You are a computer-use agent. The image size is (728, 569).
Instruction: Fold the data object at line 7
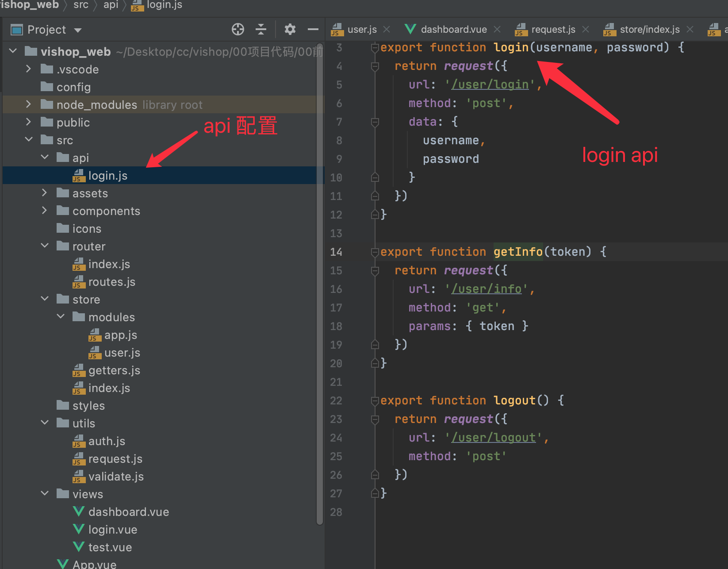(375, 122)
